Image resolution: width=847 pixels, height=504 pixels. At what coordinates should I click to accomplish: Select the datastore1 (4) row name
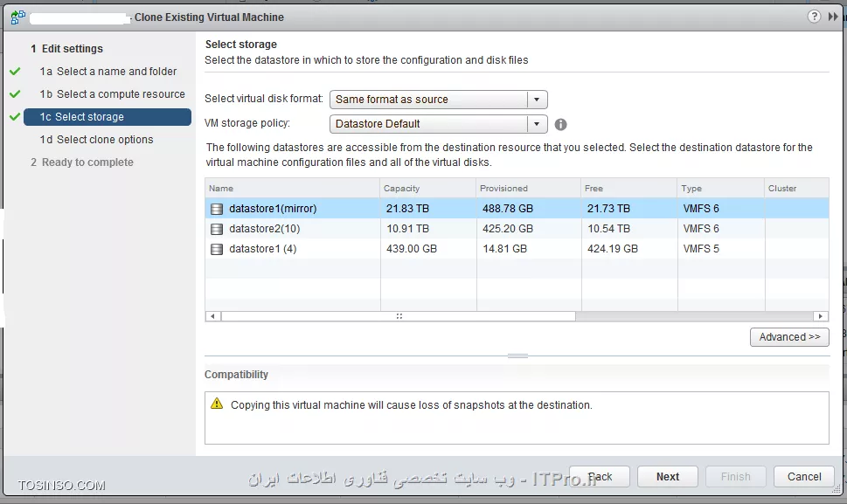tap(262, 249)
